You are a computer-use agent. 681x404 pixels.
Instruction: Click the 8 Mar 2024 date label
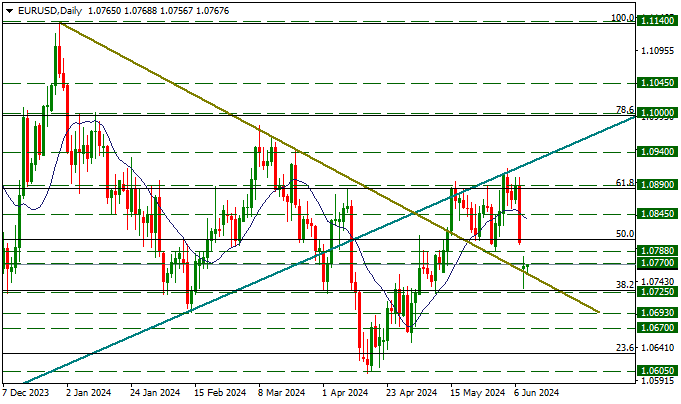click(282, 393)
